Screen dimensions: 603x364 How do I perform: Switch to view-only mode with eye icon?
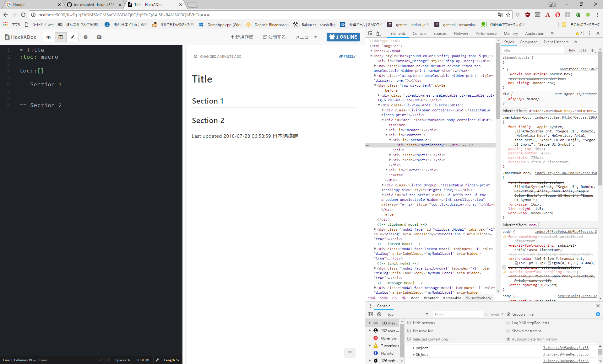tap(48, 37)
